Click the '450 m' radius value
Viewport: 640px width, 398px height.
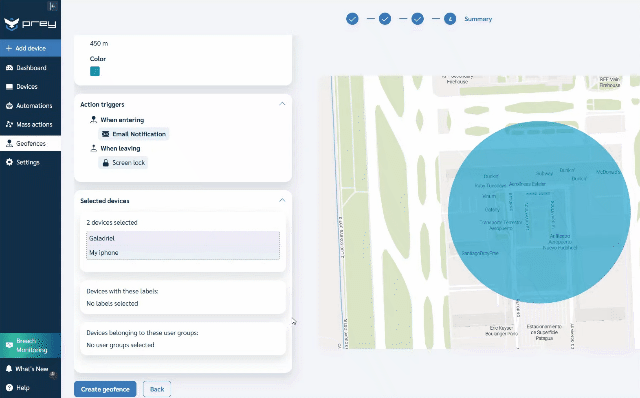[x=99, y=43]
